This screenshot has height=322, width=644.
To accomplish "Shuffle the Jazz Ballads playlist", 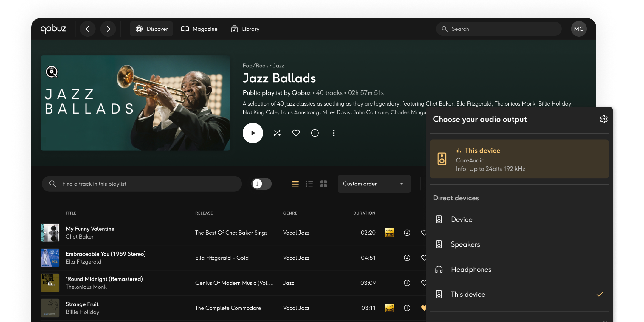I will (x=277, y=133).
